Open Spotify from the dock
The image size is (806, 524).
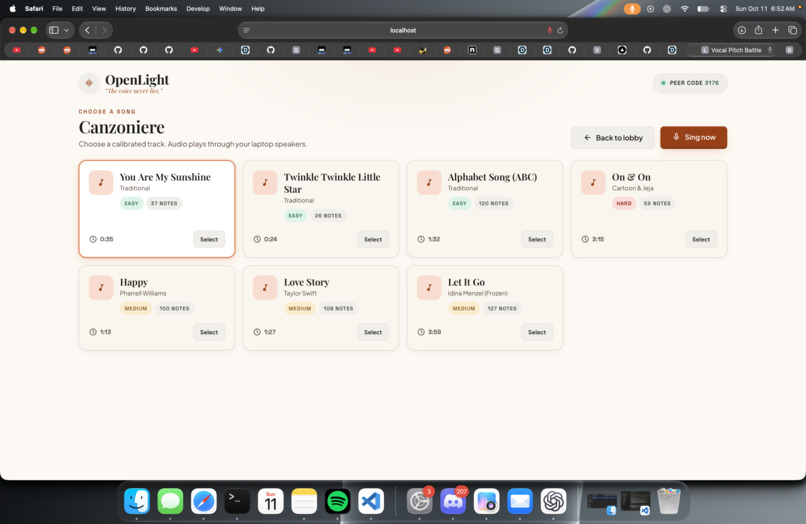pyautogui.click(x=337, y=501)
